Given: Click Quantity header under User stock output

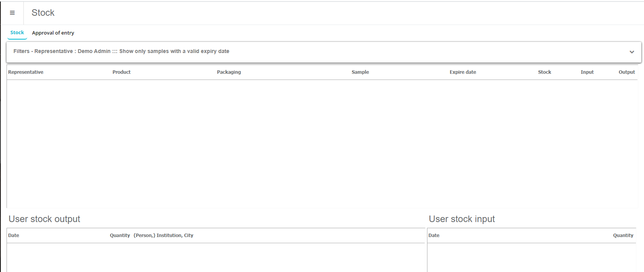Looking at the screenshot, I should point(120,236).
